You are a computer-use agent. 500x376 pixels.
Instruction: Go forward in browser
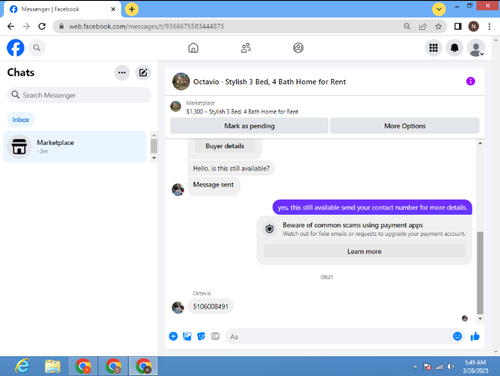(x=26, y=26)
